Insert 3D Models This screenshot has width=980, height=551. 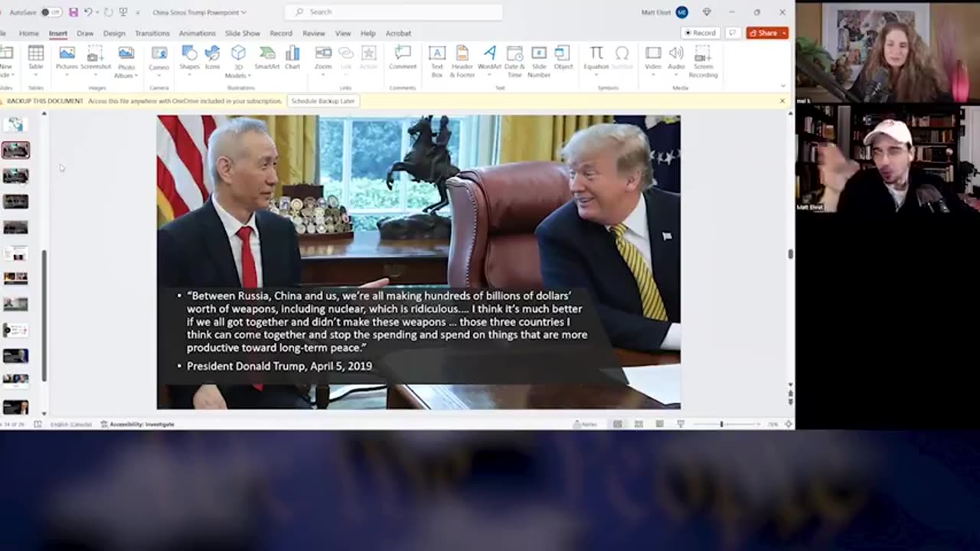click(238, 61)
